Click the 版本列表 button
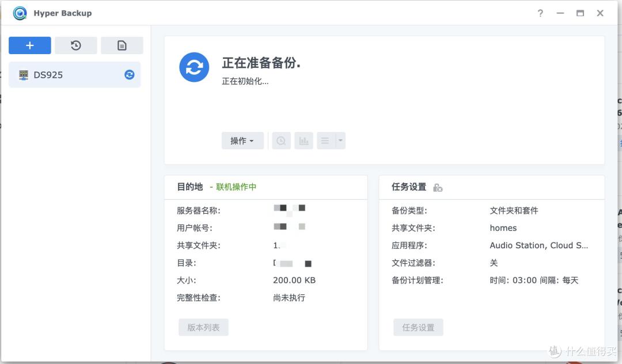This screenshot has width=622, height=364. pos(203,328)
